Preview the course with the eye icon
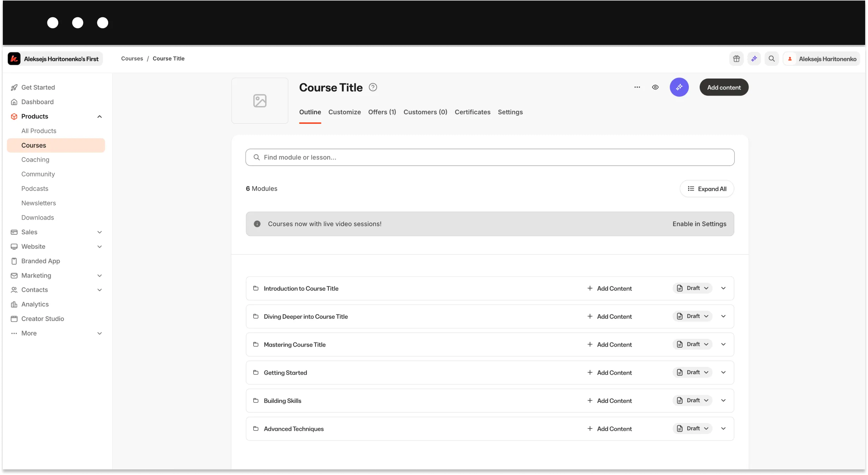Image resolution: width=868 pixels, height=475 pixels. coord(655,87)
